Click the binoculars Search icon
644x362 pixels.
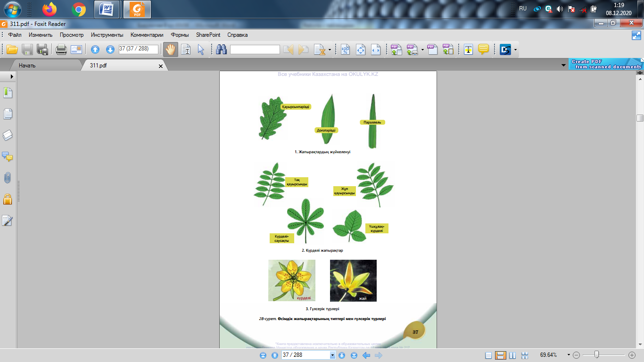[222, 49]
